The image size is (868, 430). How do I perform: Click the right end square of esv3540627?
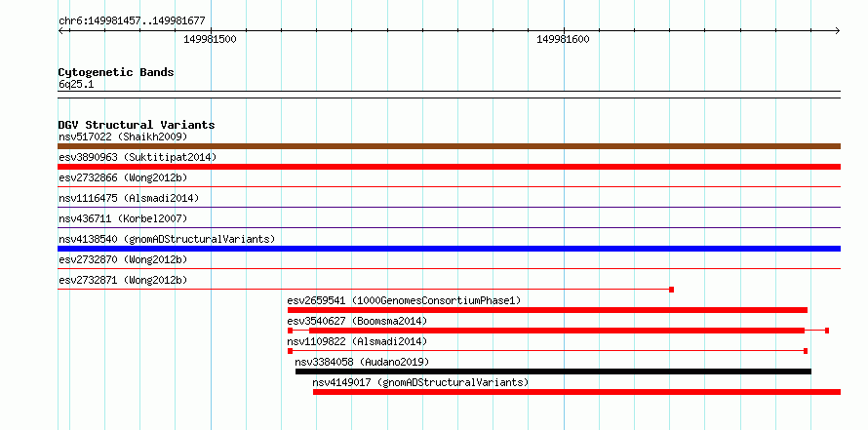(827, 331)
